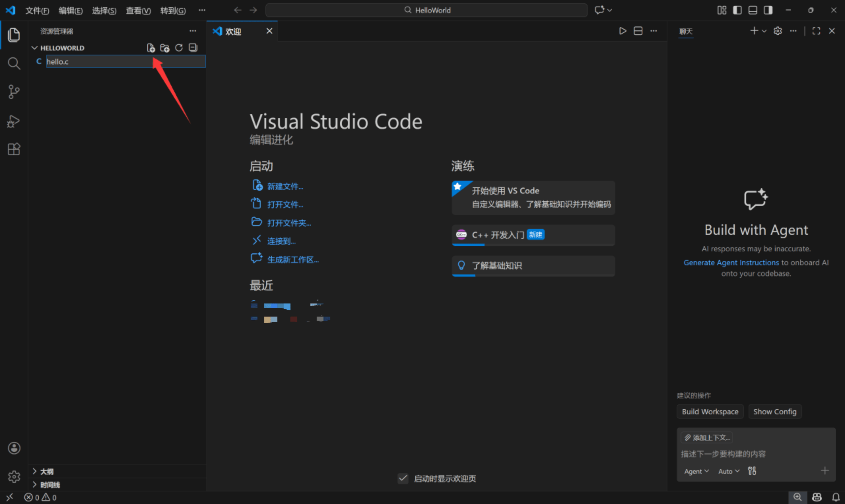Open the Extensions view
Screen dimensions: 845x504
pyautogui.click(x=14, y=149)
